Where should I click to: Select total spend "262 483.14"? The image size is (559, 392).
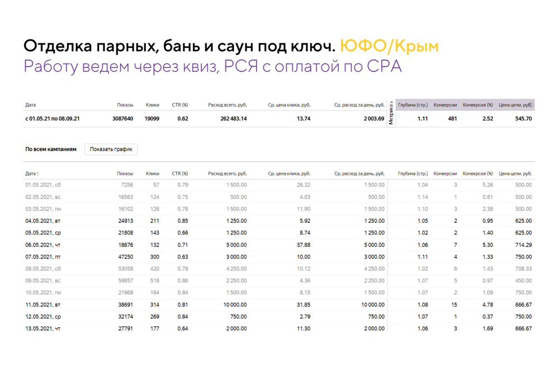[x=233, y=118]
